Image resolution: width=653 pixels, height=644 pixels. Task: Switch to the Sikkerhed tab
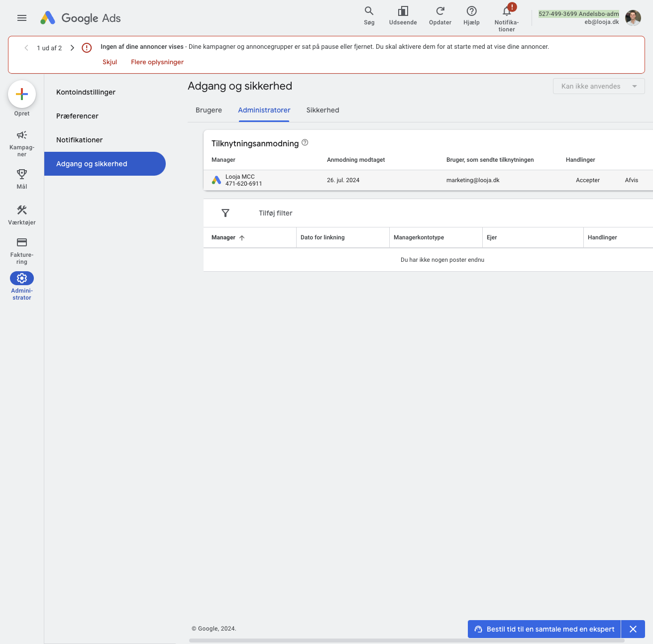pyautogui.click(x=323, y=110)
